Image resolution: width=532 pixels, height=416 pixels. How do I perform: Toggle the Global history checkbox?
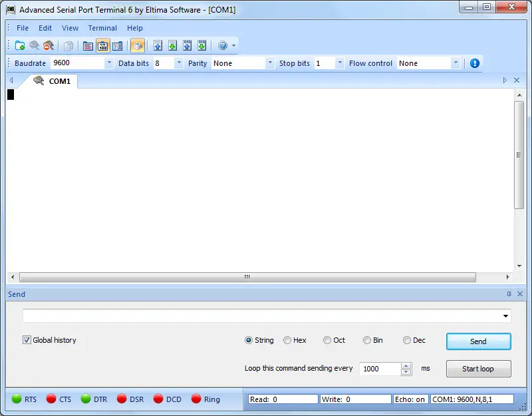pos(27,340)
